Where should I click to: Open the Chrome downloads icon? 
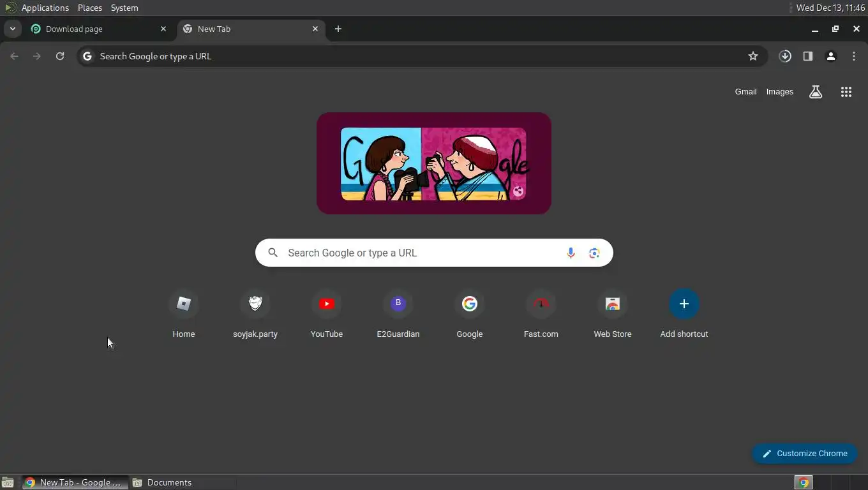[785, 56]
